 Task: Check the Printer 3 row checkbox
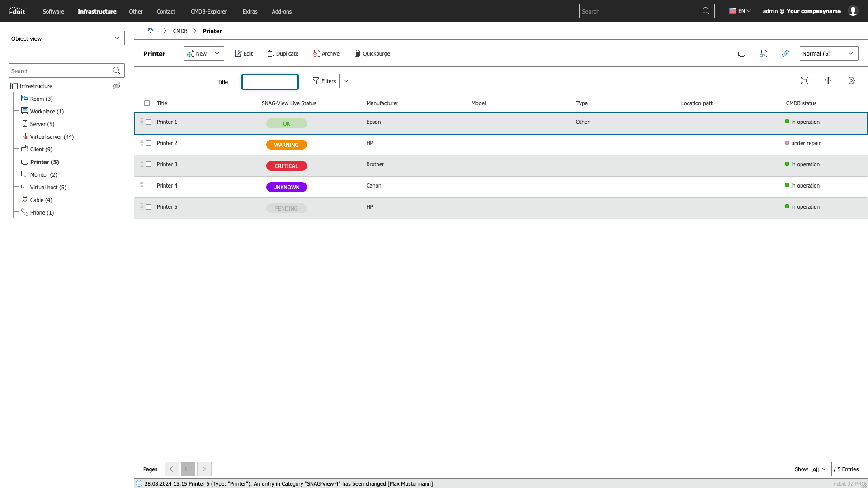point(148,164)
